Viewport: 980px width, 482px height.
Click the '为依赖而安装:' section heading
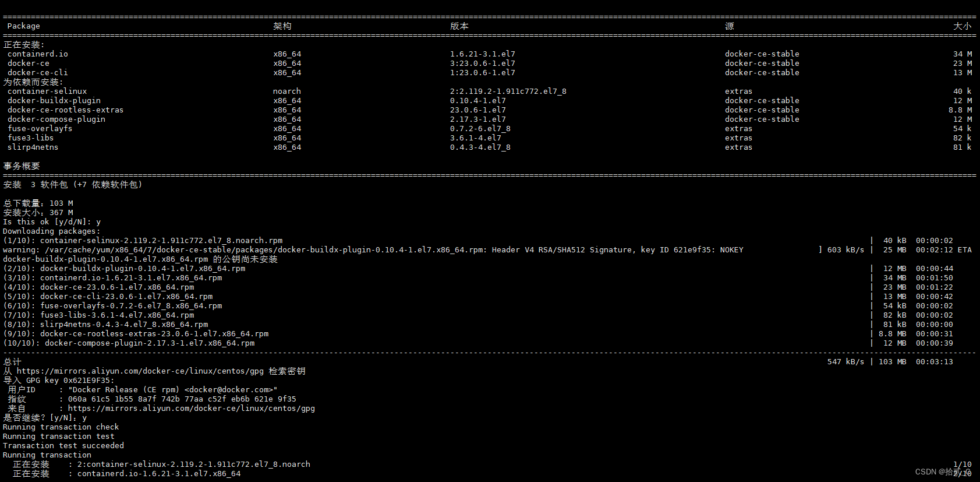coord(33,82)
